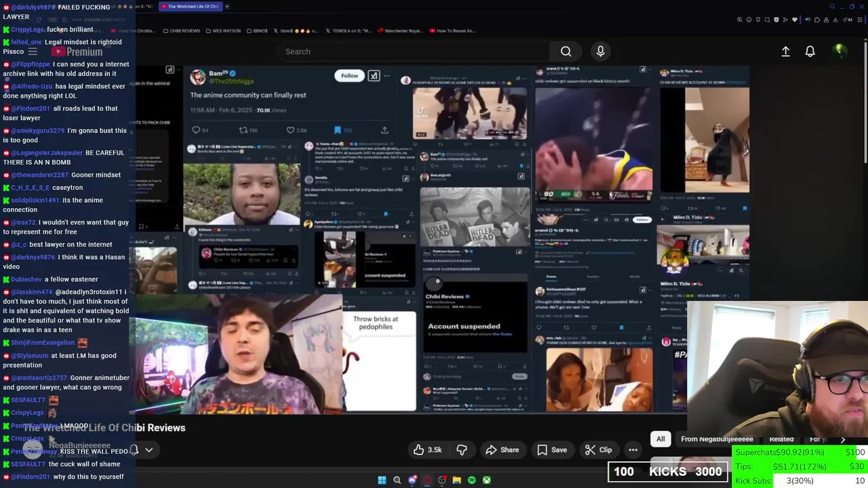The height and width of the screenshot is (488, 868).
Task: Click the browser tab audio speaker icon
Action: coord(808,20)
